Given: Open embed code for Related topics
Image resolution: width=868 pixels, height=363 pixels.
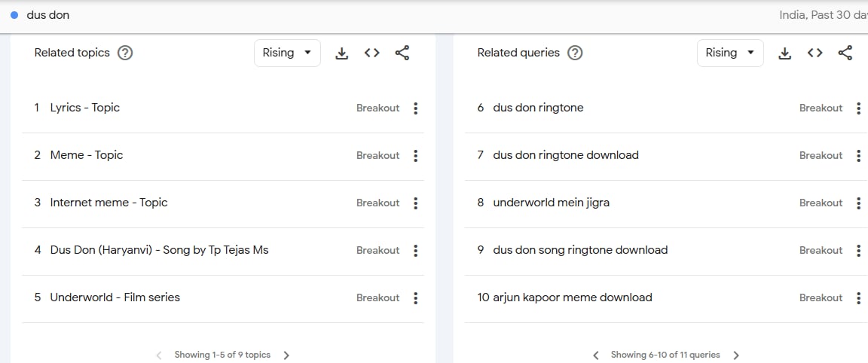Looking at the screenshot, I should [372, 53].
